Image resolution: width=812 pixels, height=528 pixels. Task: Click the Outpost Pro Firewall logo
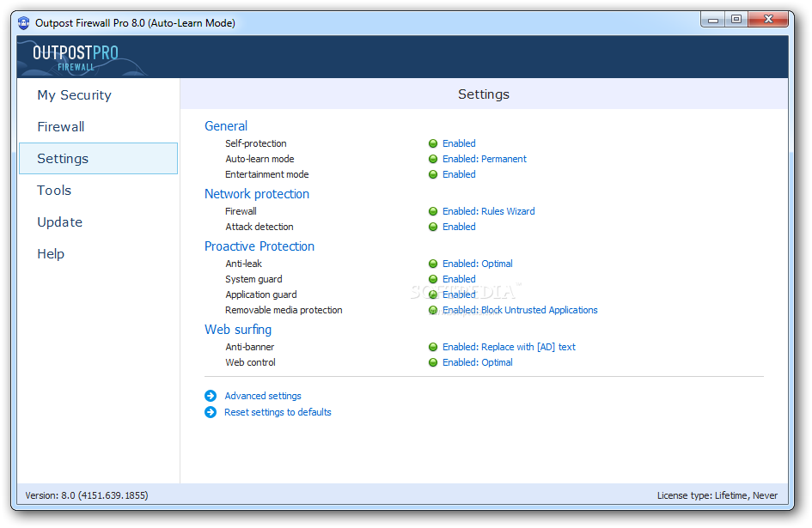click(x=76, y=58)
